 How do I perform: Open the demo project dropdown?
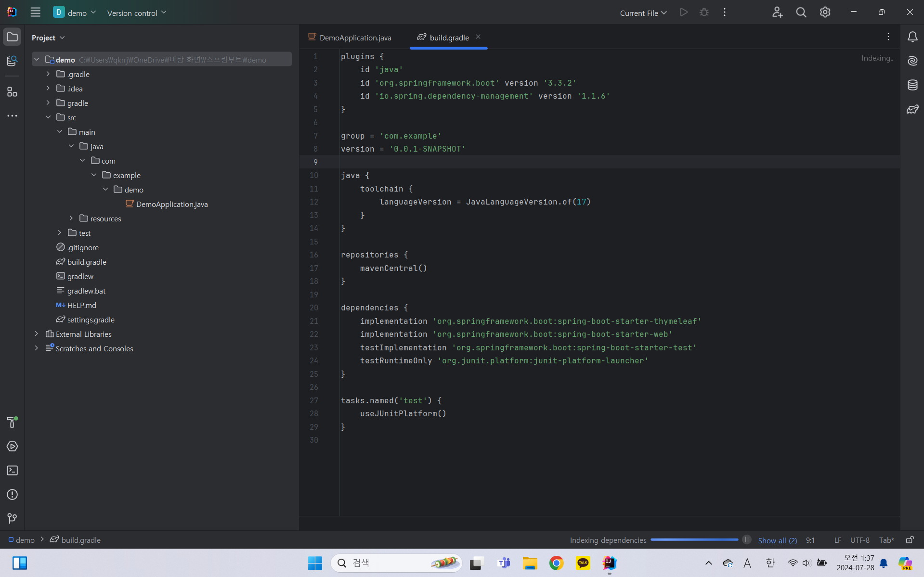75,13
